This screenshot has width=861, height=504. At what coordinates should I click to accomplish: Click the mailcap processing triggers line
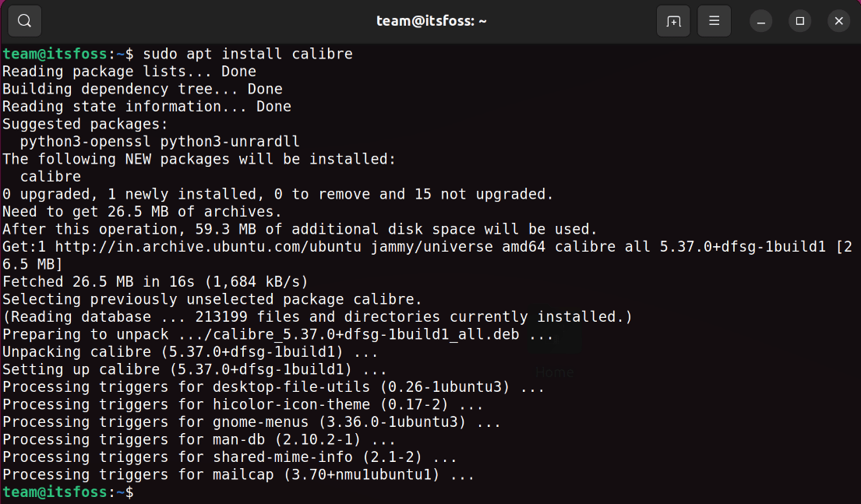tap(238, 474)
